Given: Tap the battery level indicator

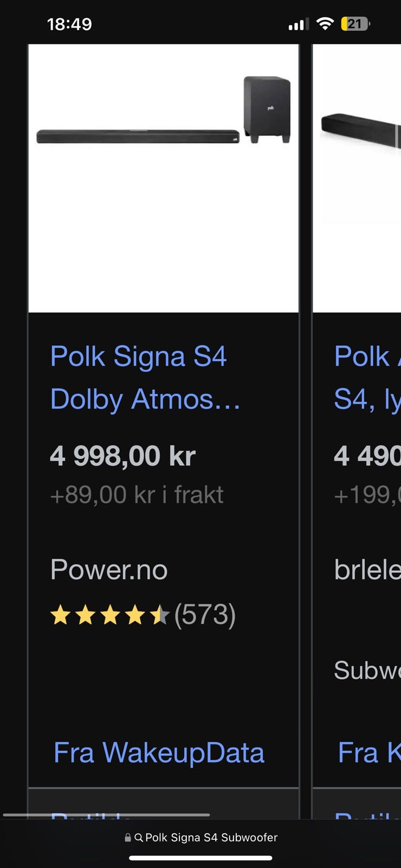Looking at the screenshot, I should pos(355,24).
